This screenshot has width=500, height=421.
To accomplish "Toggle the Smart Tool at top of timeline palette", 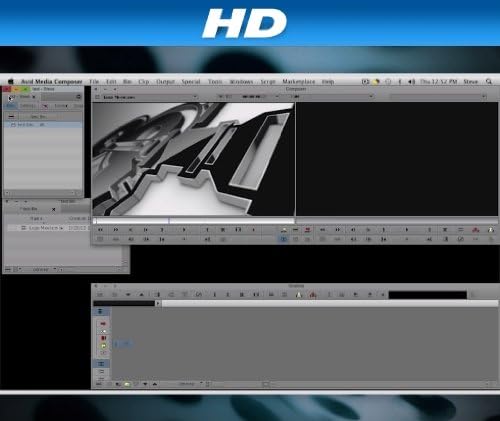I will [x=100, y=311].
